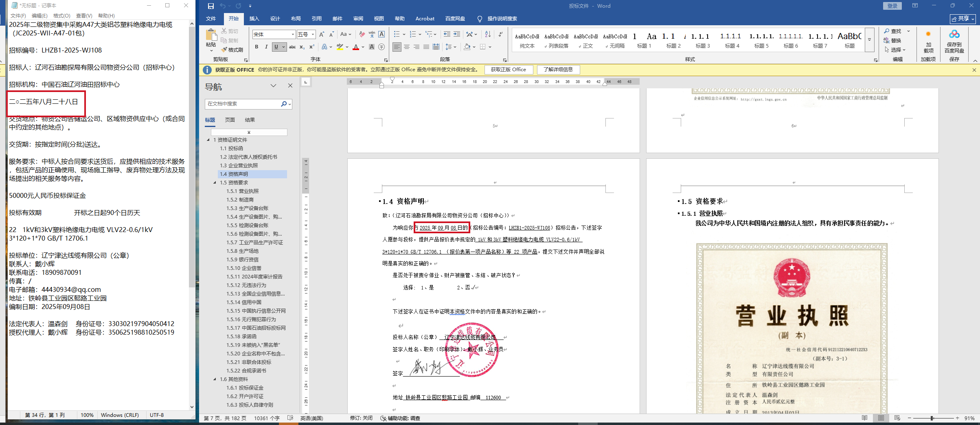Right-align the paragraph

coord(417,47)
